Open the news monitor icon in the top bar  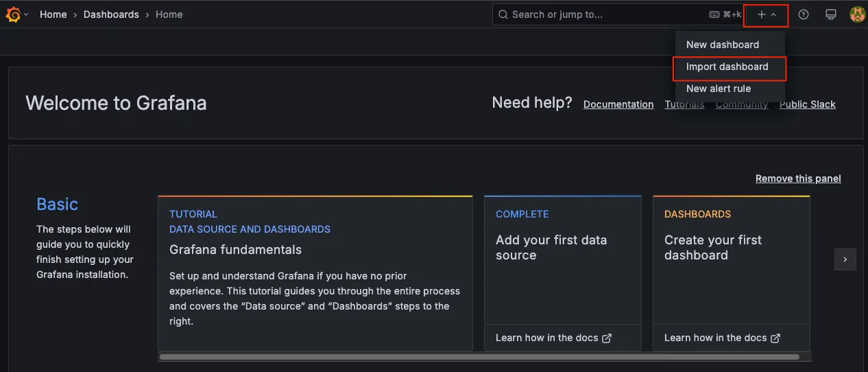(831, 14)
